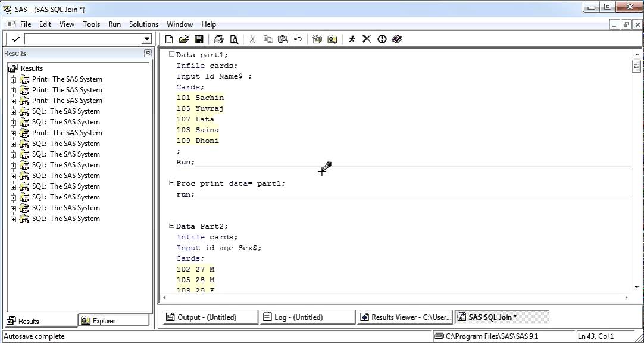Click the Open folder toolbar icon
Screen dimensions: 644x343
coord(183,39)
